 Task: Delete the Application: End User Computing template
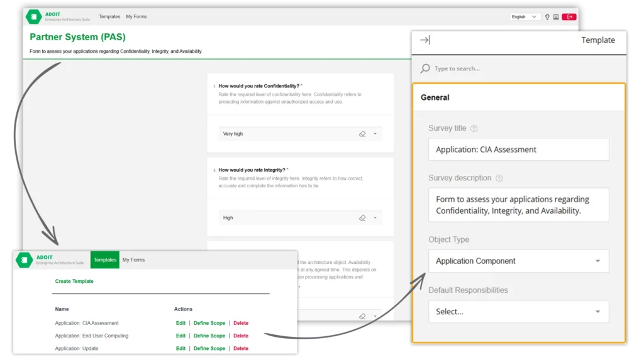(x=241, y=336)
